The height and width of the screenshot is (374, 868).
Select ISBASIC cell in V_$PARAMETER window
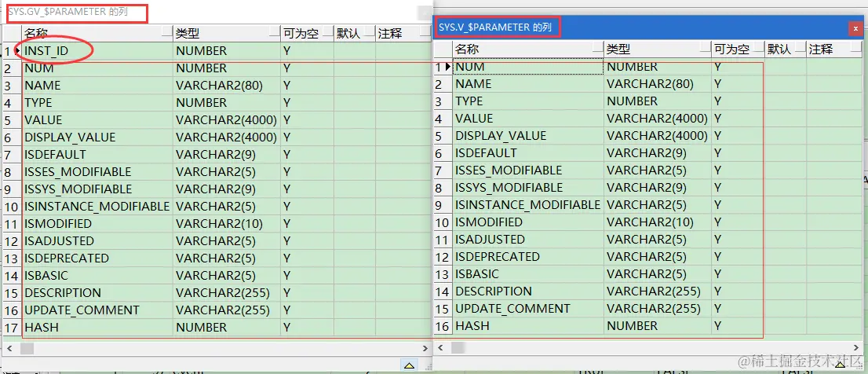528,273
